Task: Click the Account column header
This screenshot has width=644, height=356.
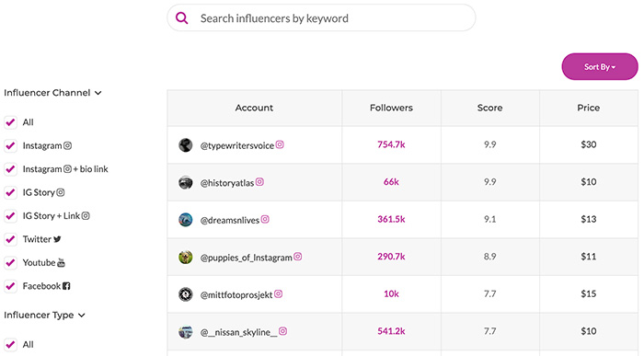Action: tap(254, 108)
